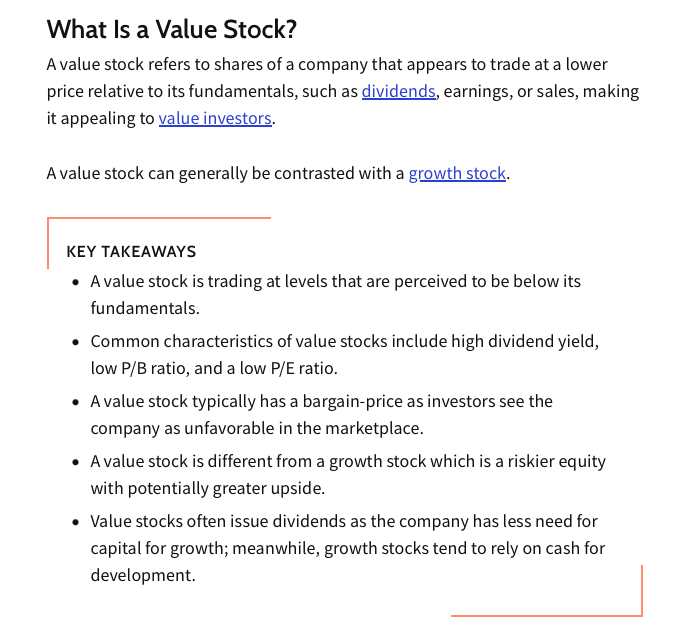This screenshot has height=634, width=690.
Task: Follow the "value investors" hyperlink
Action: tap(214, 119)
